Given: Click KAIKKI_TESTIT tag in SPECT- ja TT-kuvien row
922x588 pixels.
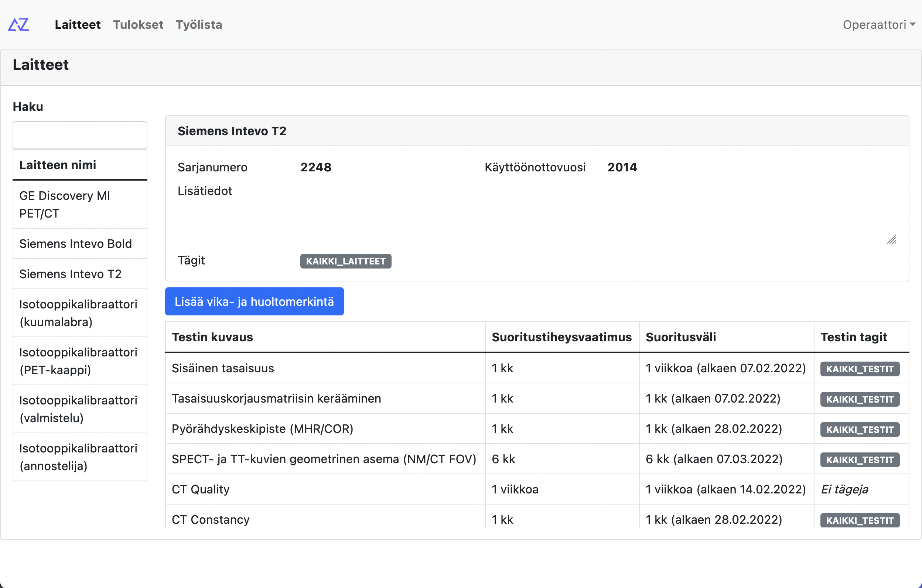Looking at the screenshot, I should (x=860, y=460).
